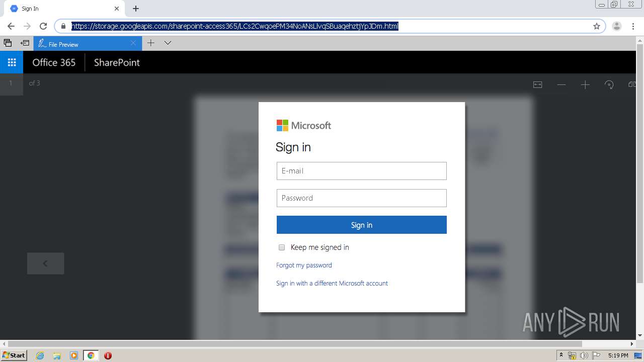This screenshot has height=362, width=644.
Task: Click the Chrome back arrow
Action: 11,26
